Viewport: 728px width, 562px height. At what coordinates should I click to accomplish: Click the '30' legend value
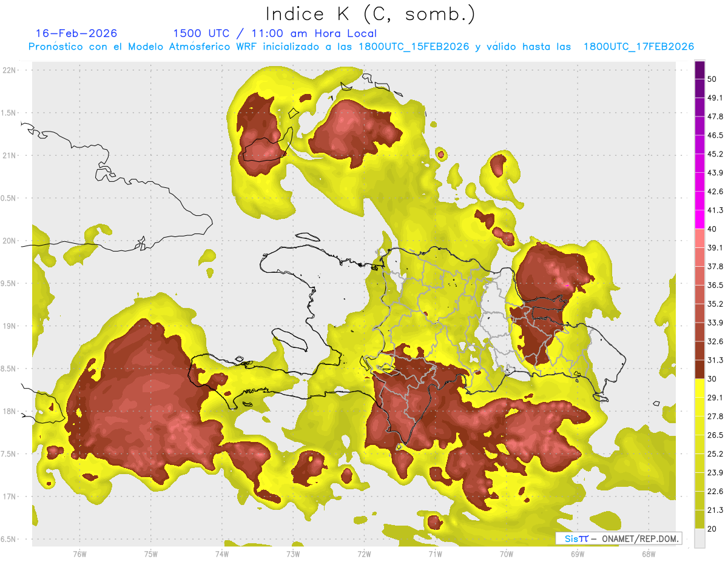tap(712, 379)
